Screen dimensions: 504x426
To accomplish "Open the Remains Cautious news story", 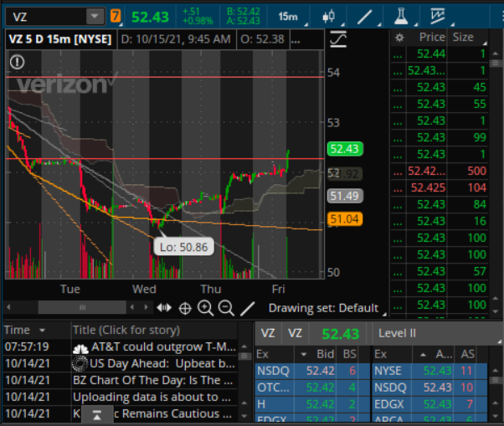I will click(x=154, y=413).
